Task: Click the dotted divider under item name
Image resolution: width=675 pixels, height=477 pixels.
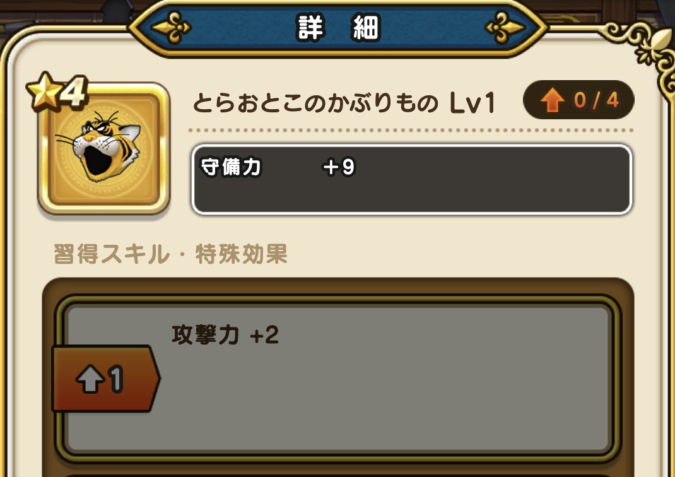Action: pos(411,130)
